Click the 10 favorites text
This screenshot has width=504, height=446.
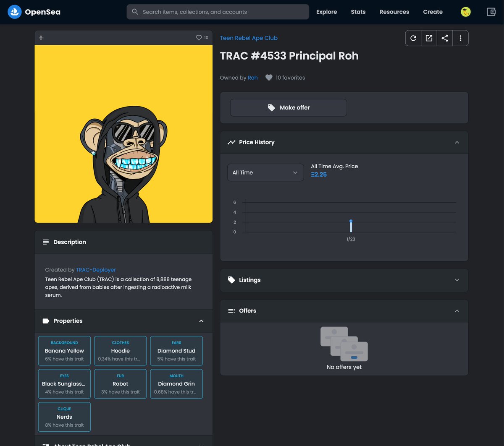tap(290, 78)
